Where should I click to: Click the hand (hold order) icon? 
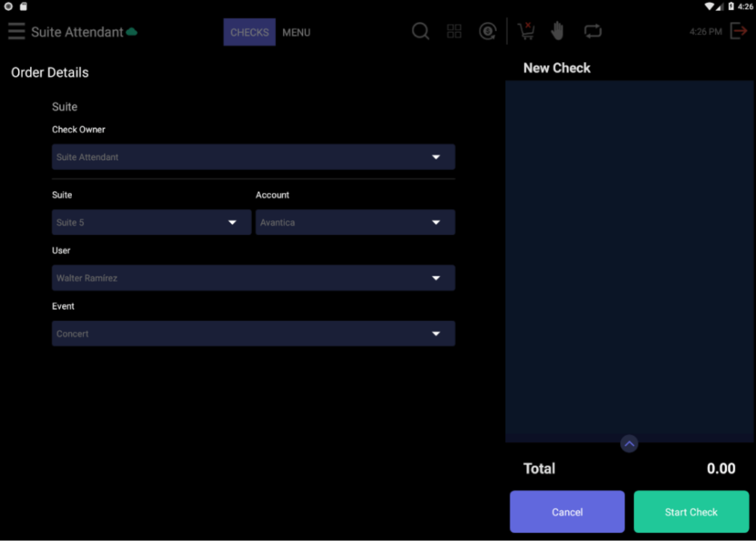[558, 31]
